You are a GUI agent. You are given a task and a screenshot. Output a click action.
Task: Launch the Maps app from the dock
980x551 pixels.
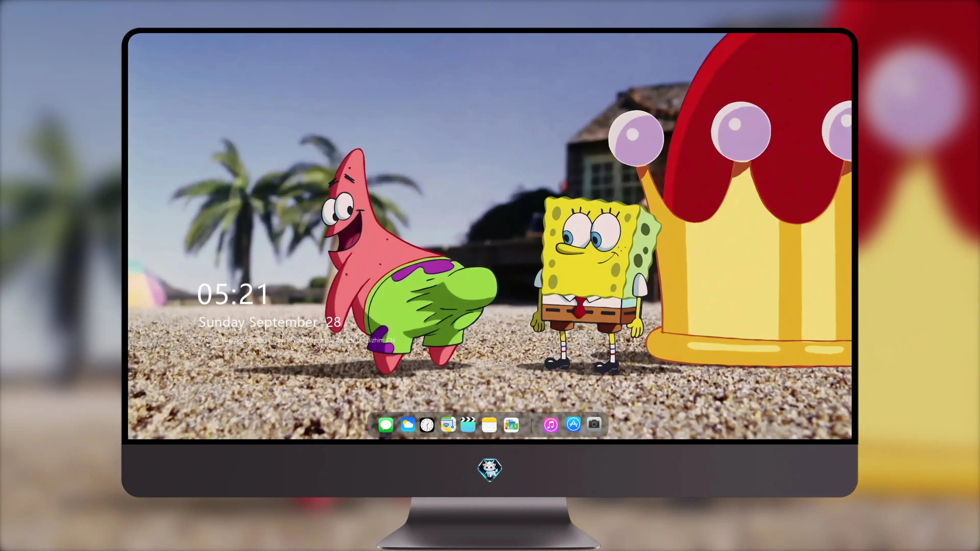(x=448, y=424)
